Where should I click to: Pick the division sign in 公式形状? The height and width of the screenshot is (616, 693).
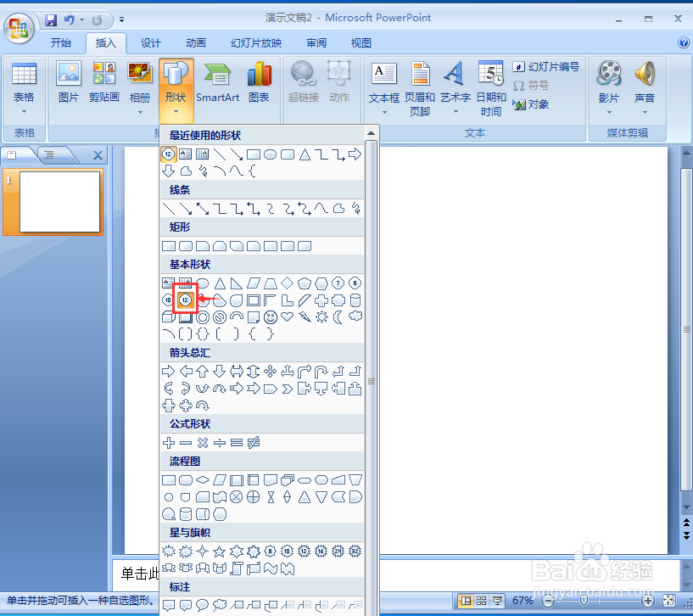coord(219,443)
